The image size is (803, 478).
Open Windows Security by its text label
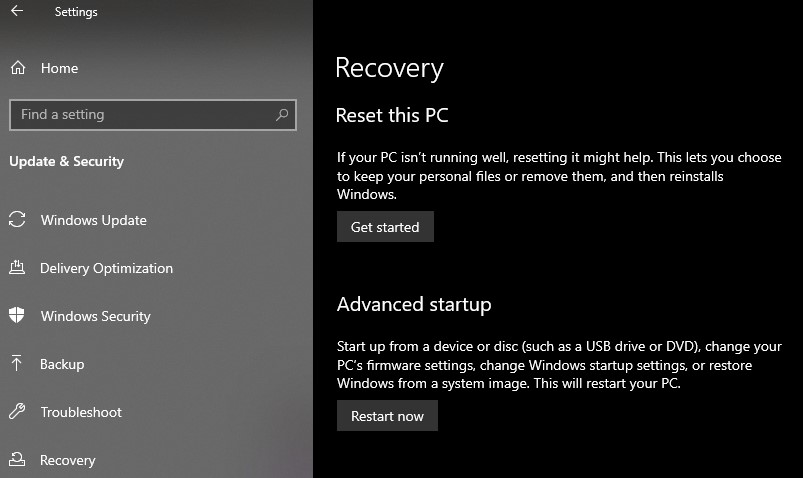pyautogui.click(x=95, y=316)
